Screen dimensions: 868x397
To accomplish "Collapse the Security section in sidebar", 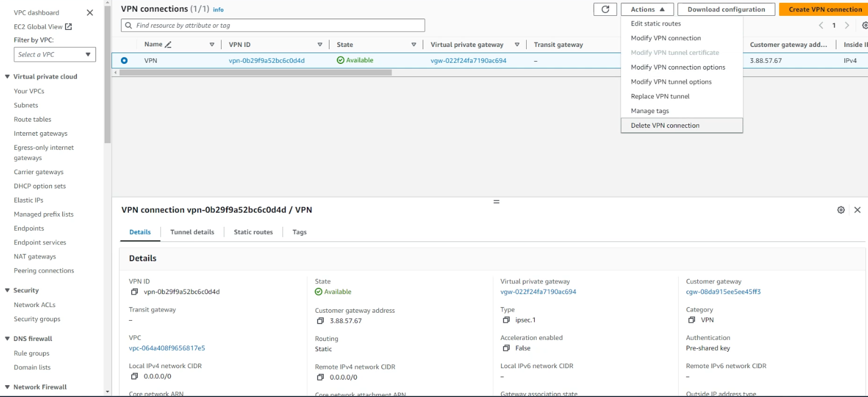I will point(7,291).
